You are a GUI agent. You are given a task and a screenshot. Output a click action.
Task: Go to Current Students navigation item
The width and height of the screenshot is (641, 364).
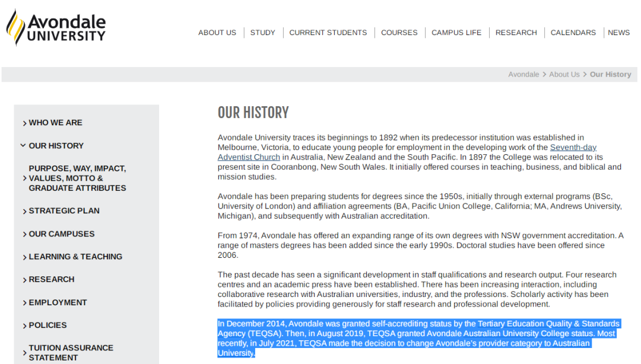click(328, 33)
